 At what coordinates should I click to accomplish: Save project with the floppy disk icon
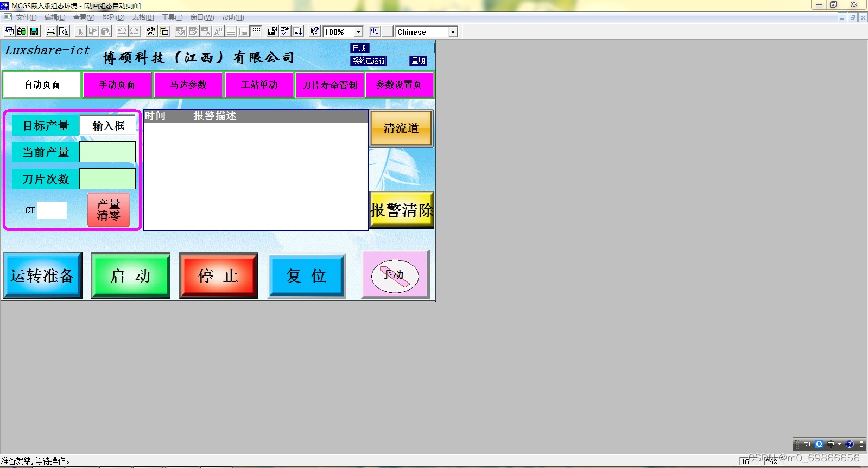click(x=34, y=31)
